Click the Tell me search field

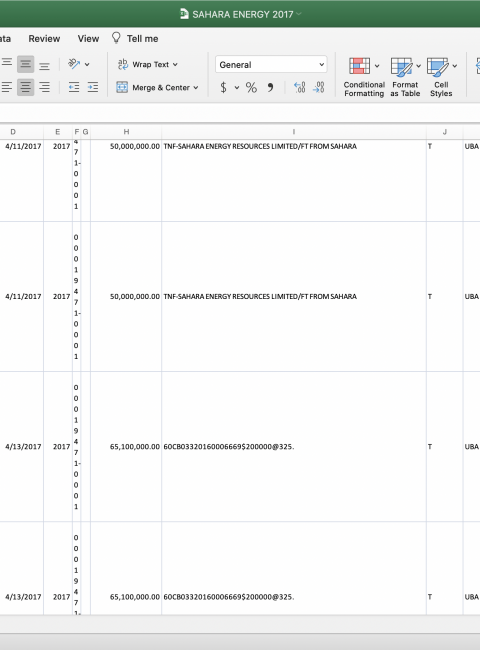pos(135,39)
